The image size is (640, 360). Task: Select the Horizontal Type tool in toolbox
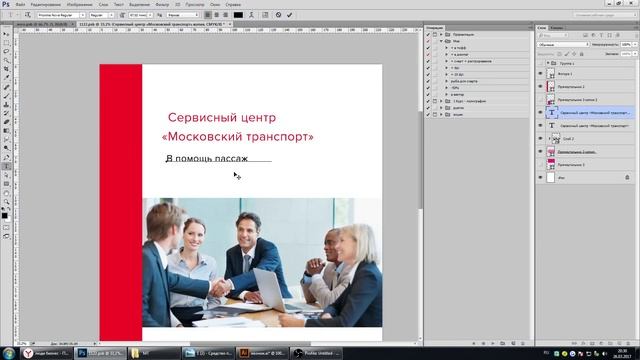click(x=6, y=166)
